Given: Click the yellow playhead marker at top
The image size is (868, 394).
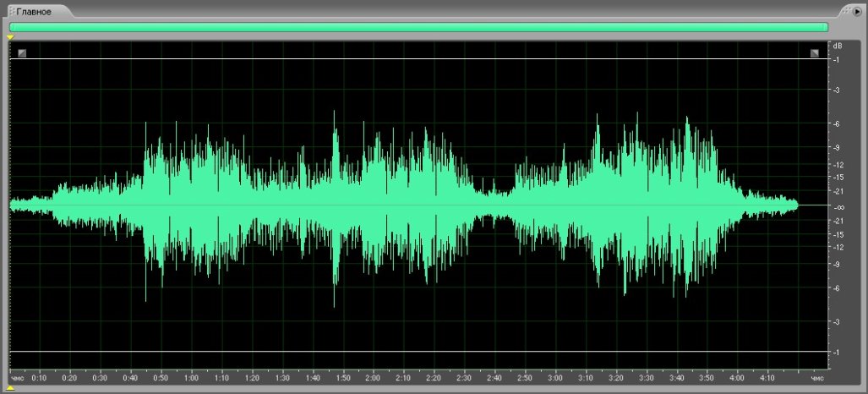Looking at the screenshot, I should [10, 37].
